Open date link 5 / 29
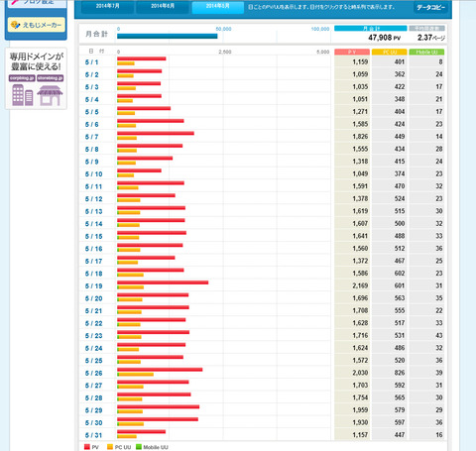This screenshot has width=476, height=451. (93, 410)
